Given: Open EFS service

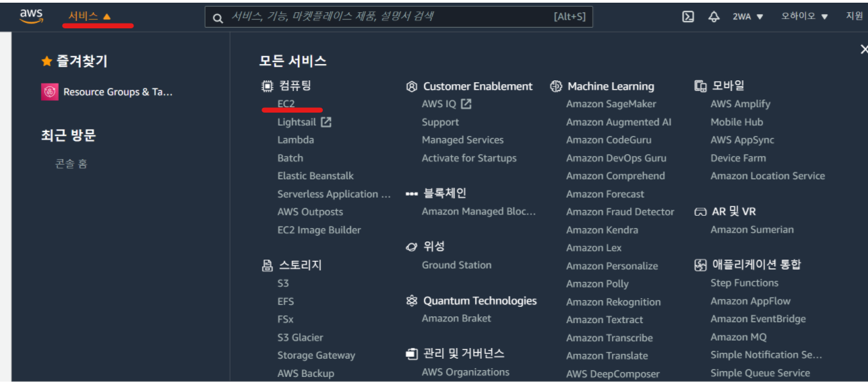Looking at the screenshot, I should tap(286, 301).
